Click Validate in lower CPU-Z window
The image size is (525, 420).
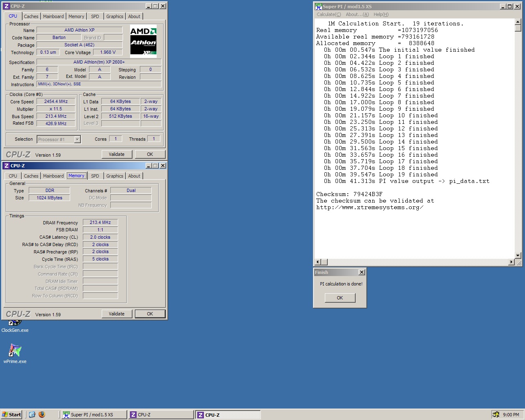(x=116, y=314)
